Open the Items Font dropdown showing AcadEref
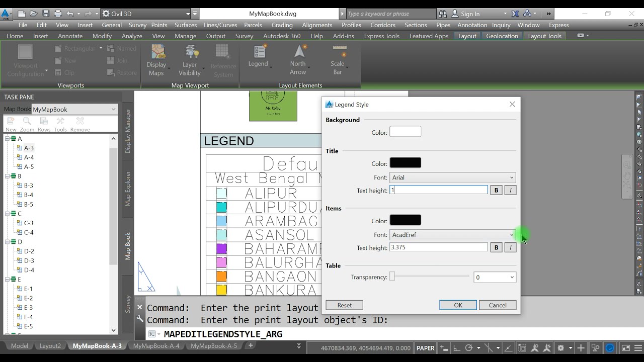The image size is (644, 362). [453, 235]
